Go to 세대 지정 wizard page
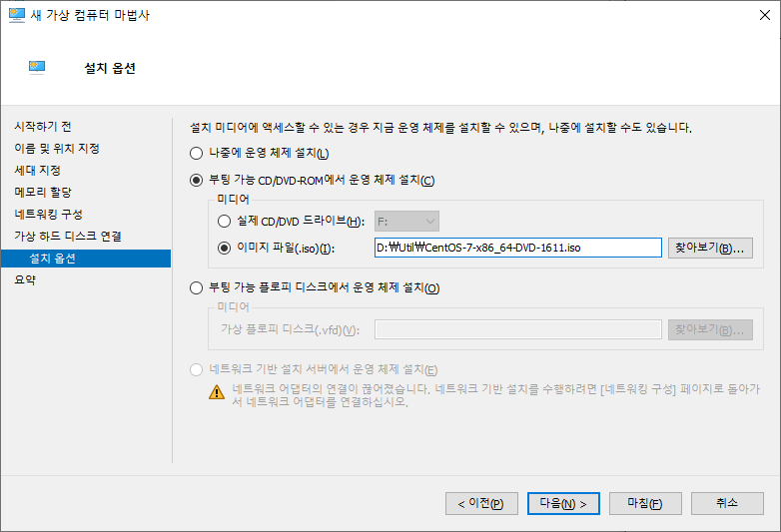 (x=37, y=171)
